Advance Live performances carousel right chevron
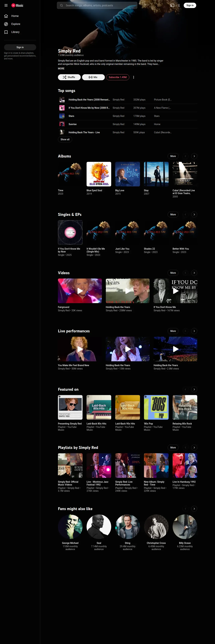Image resolution: width=215 pixels, height=644 pixels. point(194,331)
